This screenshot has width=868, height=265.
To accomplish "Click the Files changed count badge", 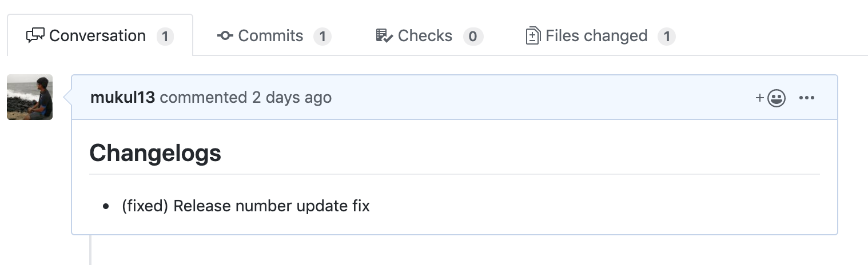I will pyautogui.click(x=666, y=37).
